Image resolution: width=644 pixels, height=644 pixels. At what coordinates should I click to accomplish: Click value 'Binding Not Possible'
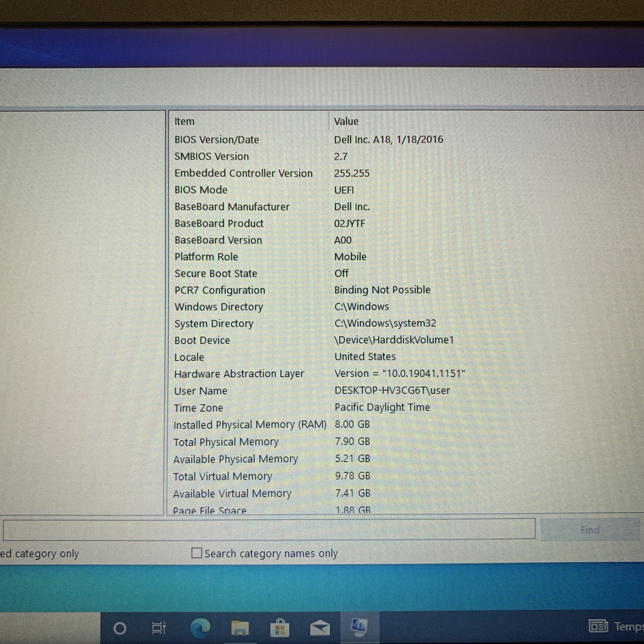pos(382,290)
